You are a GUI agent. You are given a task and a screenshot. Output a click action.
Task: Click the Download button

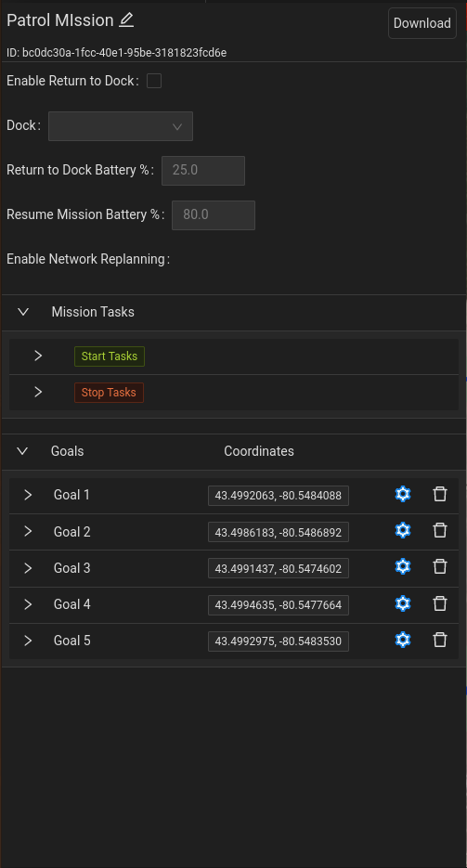coord(422,23)
